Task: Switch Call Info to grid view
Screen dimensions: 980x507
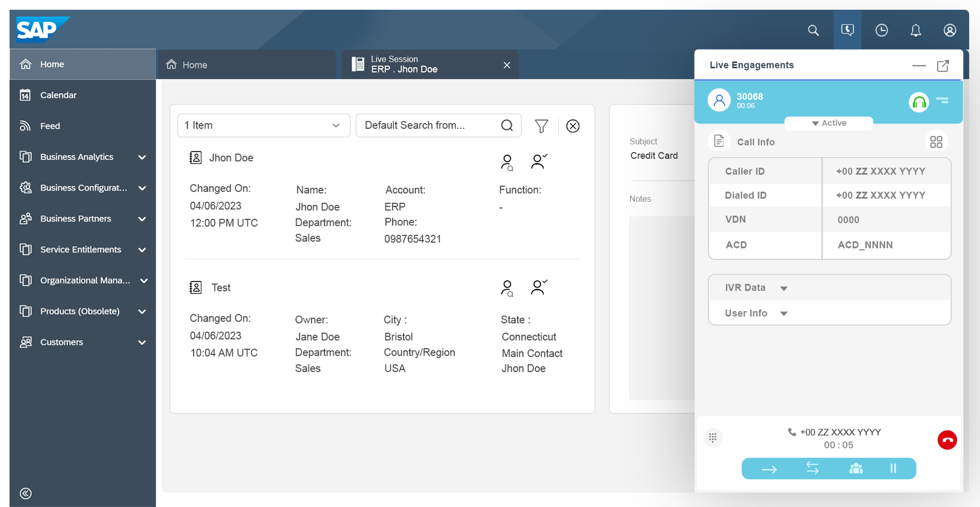Action: click(x=936, y=142)
